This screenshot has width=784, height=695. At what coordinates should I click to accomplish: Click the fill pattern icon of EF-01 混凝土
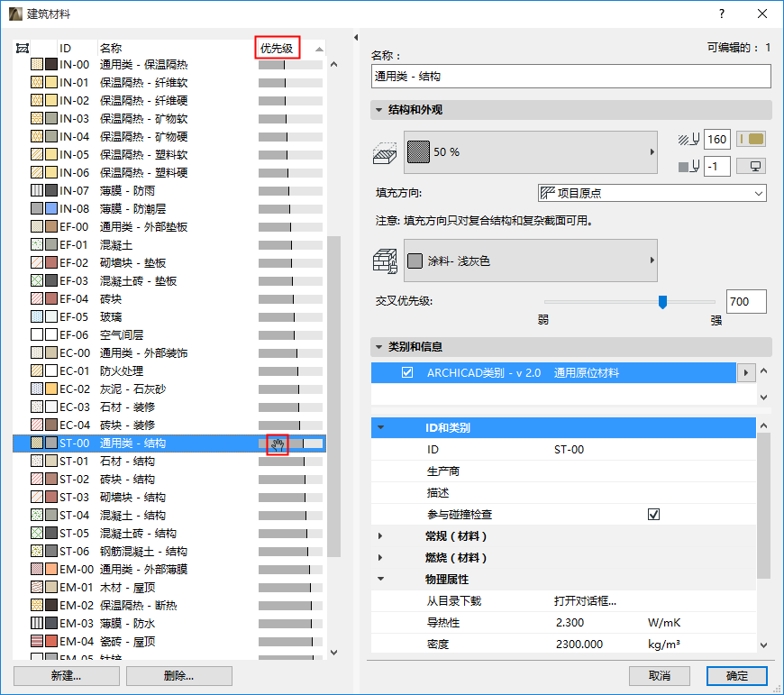37,244
